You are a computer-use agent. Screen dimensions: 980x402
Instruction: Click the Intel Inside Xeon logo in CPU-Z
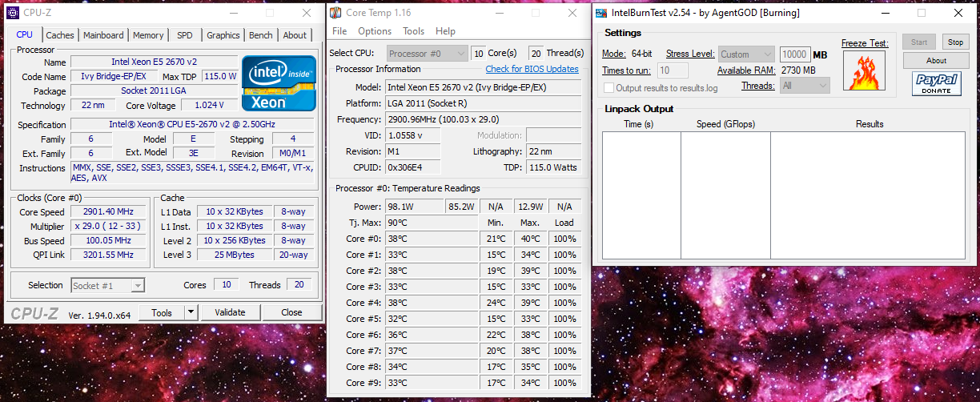(x=279, y=83)
